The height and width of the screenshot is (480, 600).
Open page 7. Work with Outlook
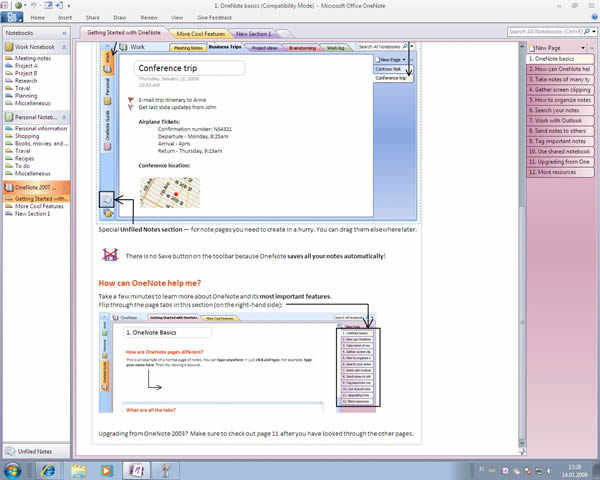560,121
